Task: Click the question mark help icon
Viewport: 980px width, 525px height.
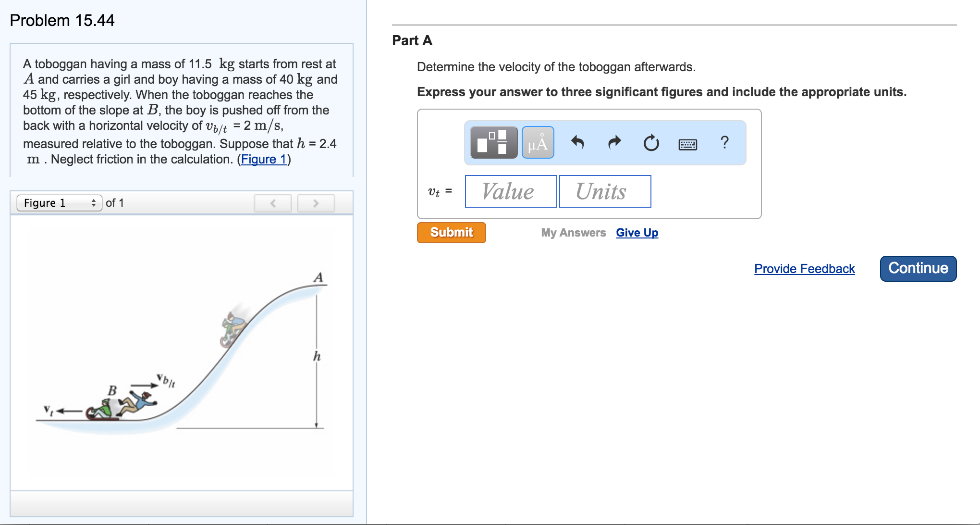Action: click(x=724, y=143)
